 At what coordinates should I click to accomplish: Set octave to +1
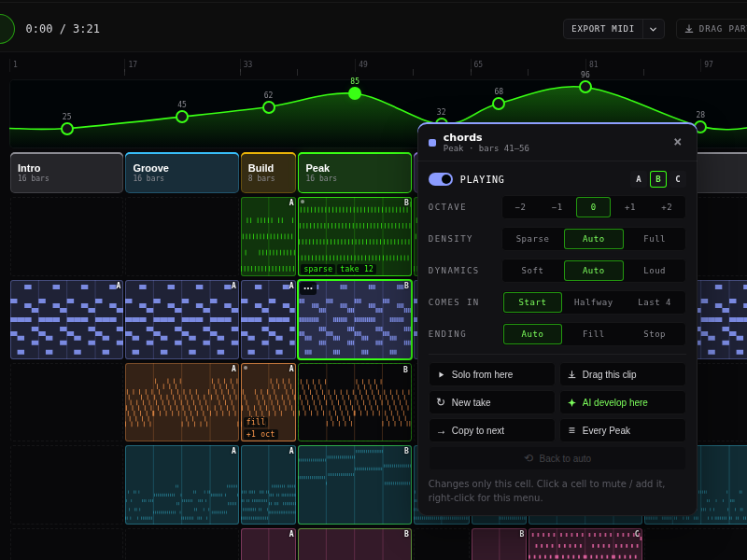click(629, 207)
